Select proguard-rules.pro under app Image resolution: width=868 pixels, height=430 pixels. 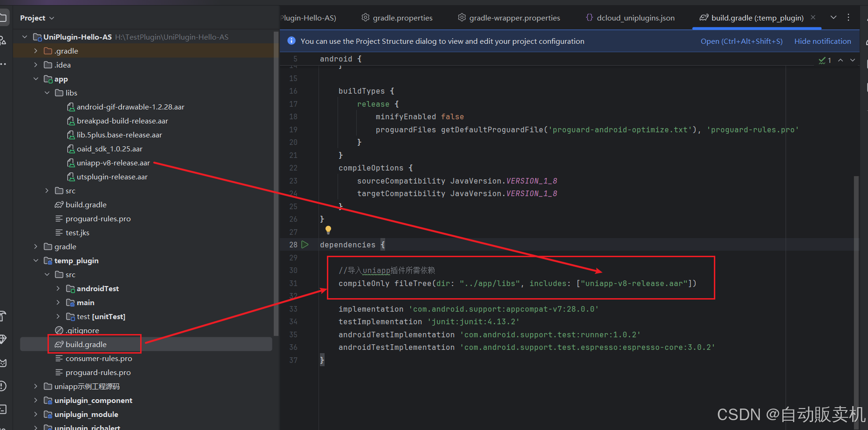98,218
